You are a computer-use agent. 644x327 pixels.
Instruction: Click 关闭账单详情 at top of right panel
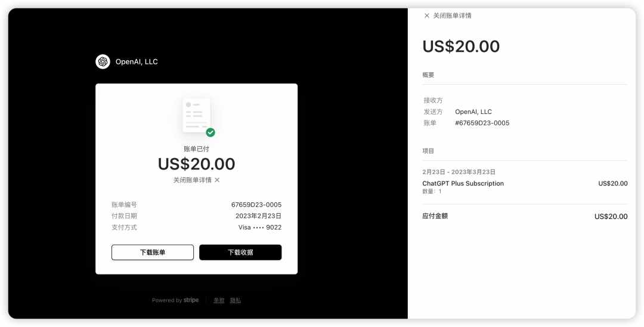[x=452, y=16]
